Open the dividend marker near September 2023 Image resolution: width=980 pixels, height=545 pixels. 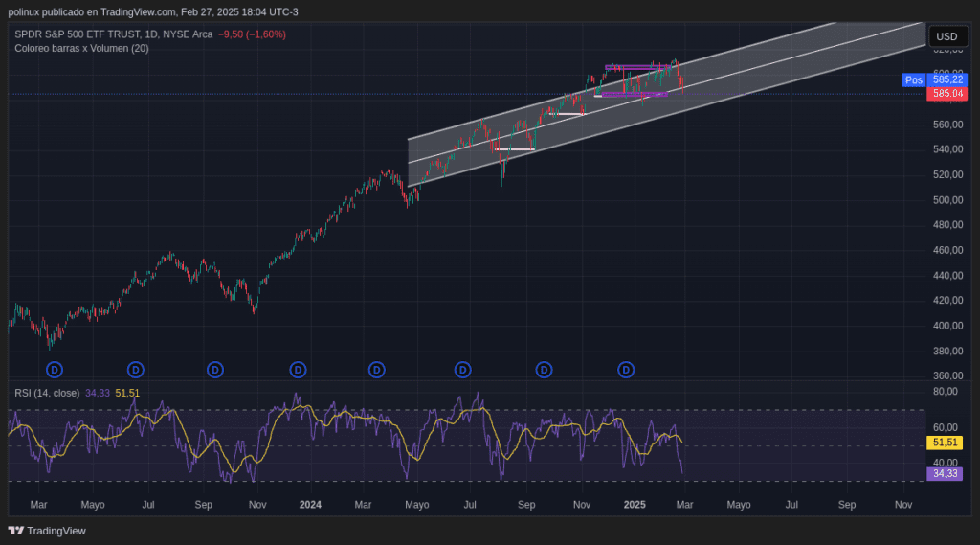pos(215,370)
